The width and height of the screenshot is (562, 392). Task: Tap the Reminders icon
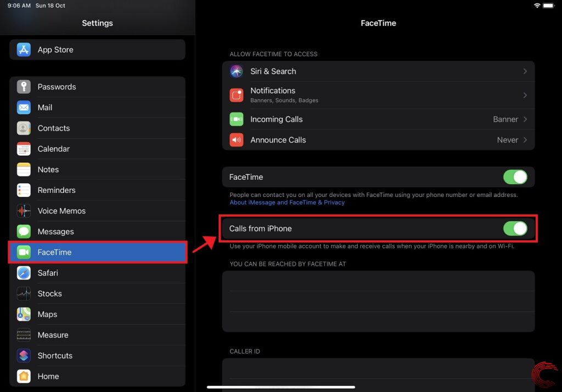coord(24,190)
